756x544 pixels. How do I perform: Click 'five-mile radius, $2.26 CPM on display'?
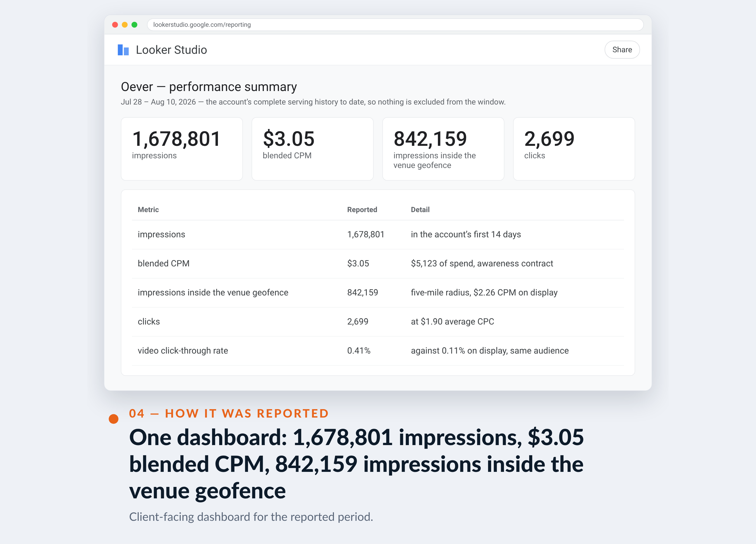click(x=484, y=292)
